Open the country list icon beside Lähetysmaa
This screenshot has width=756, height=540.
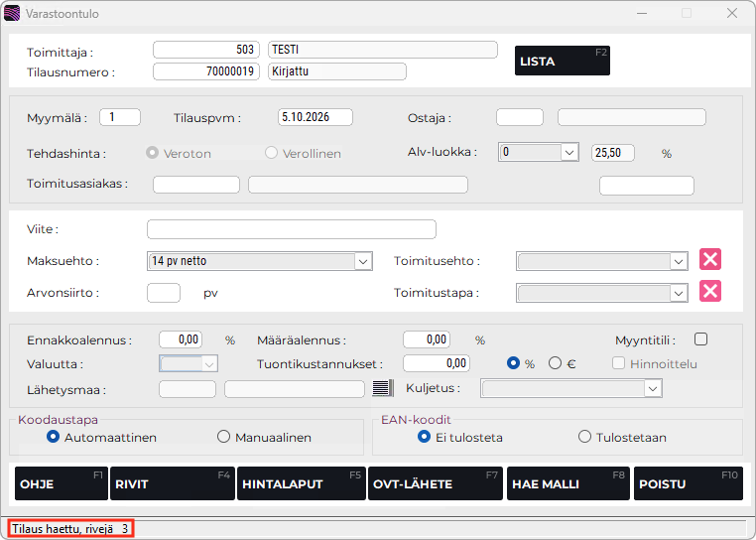(x=383, y=388)
